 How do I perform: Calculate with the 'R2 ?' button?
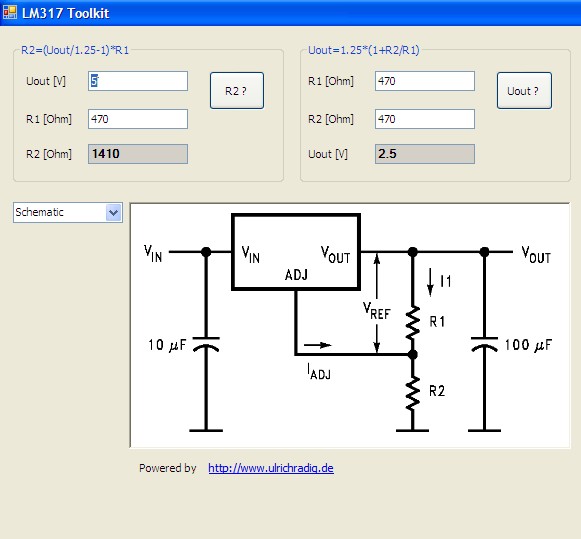click(x=237, y=90)
